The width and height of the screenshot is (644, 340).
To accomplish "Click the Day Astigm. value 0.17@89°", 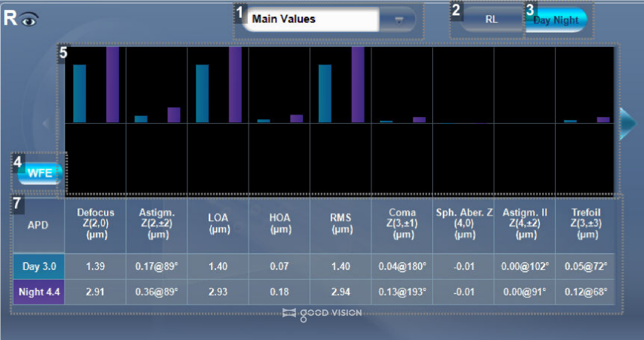I will (x=156, y=267).
